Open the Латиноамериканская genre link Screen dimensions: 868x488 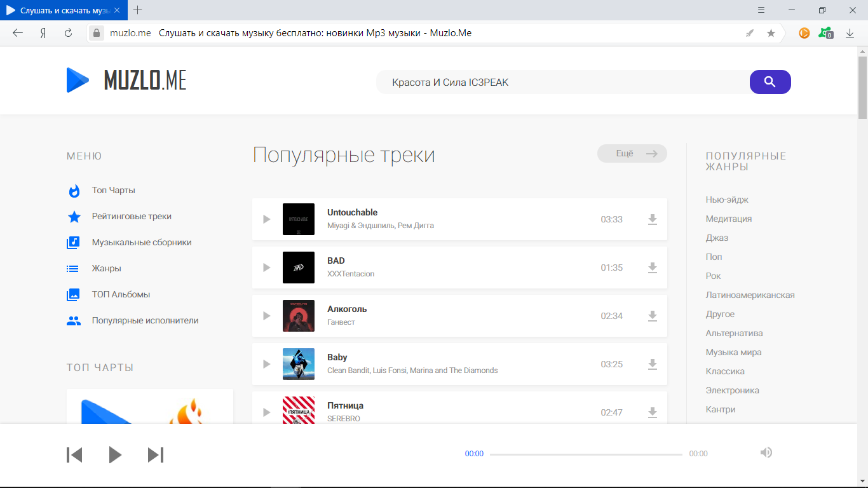click(750, 295)
